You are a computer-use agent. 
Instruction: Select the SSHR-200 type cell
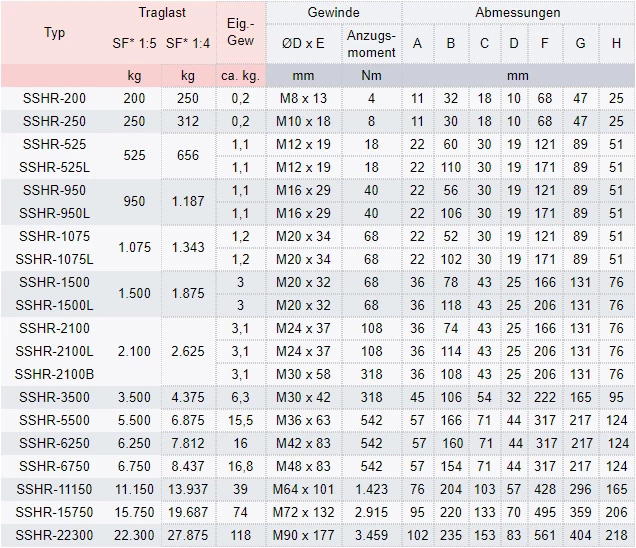55,98
